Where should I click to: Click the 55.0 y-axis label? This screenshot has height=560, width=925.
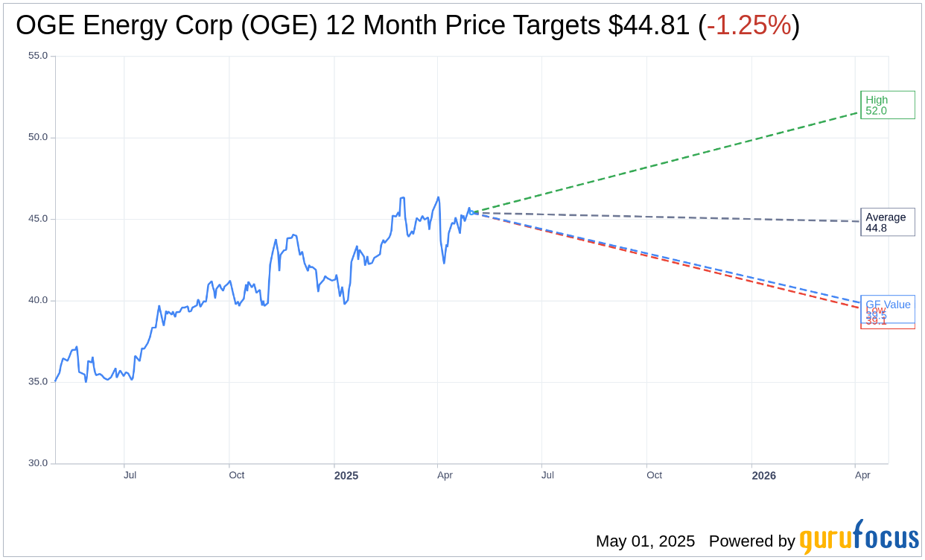pyautogui.click(x=38, y=56)
